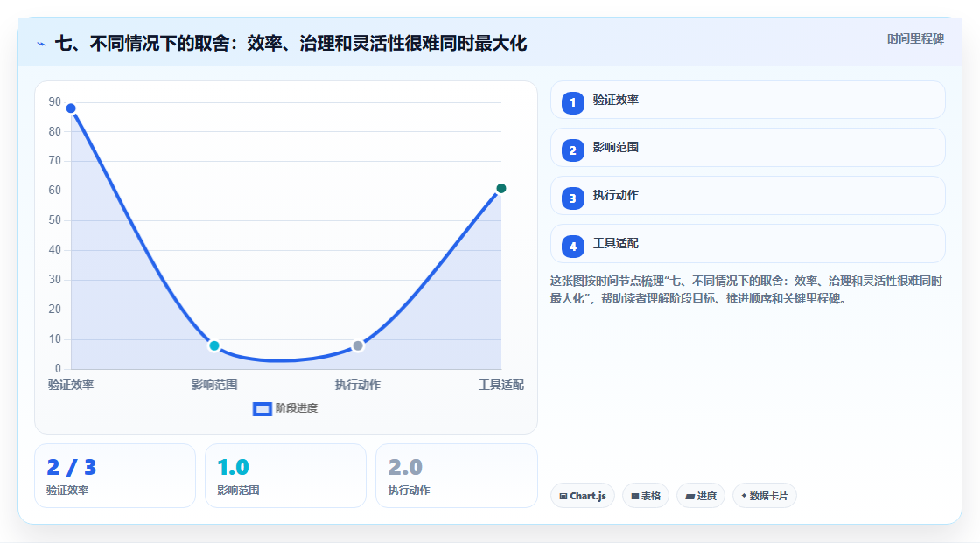Screen dimensions: 980x543
Task: Click the Chart.js tag chip
Action: click(583, 496)
